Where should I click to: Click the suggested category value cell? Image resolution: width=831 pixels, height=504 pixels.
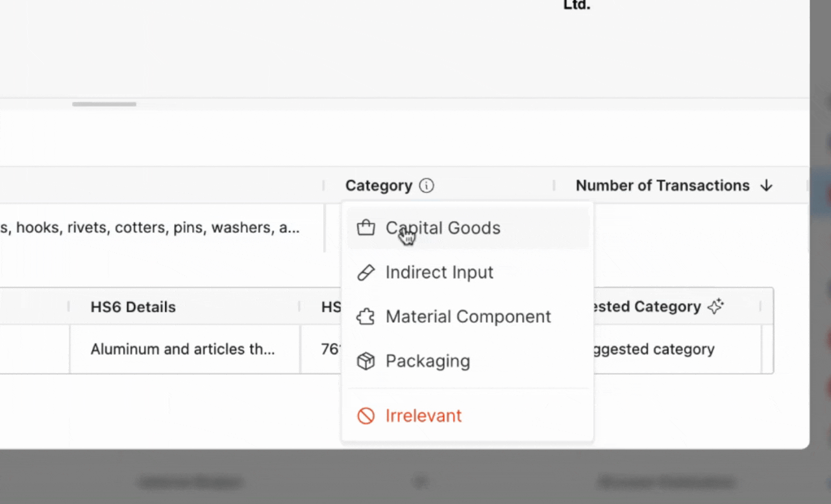click(652, 350)
